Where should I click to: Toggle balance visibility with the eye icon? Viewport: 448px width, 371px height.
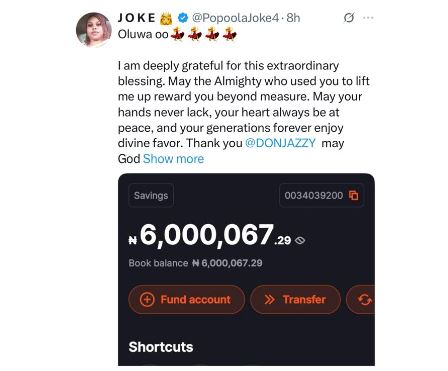click(300, 240)
